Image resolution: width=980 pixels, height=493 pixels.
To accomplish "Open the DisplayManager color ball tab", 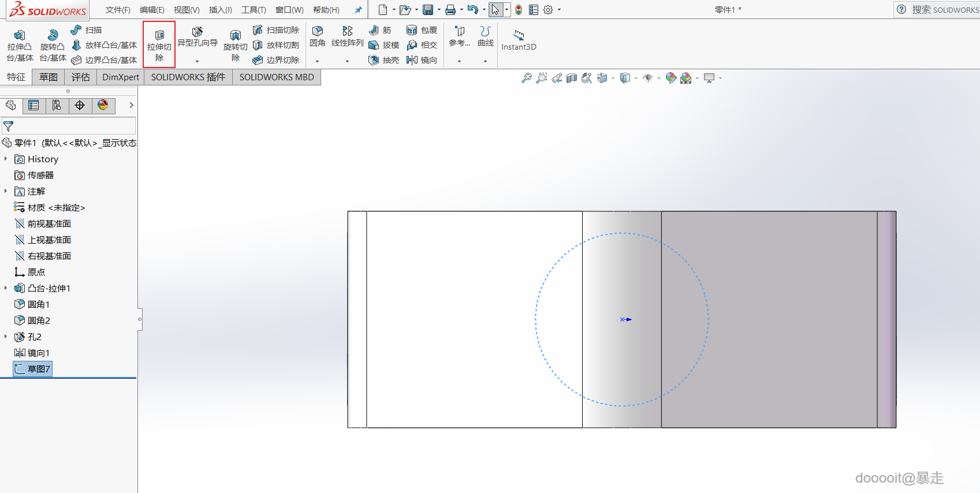I will pyautogui.click(x=103, y=105).
